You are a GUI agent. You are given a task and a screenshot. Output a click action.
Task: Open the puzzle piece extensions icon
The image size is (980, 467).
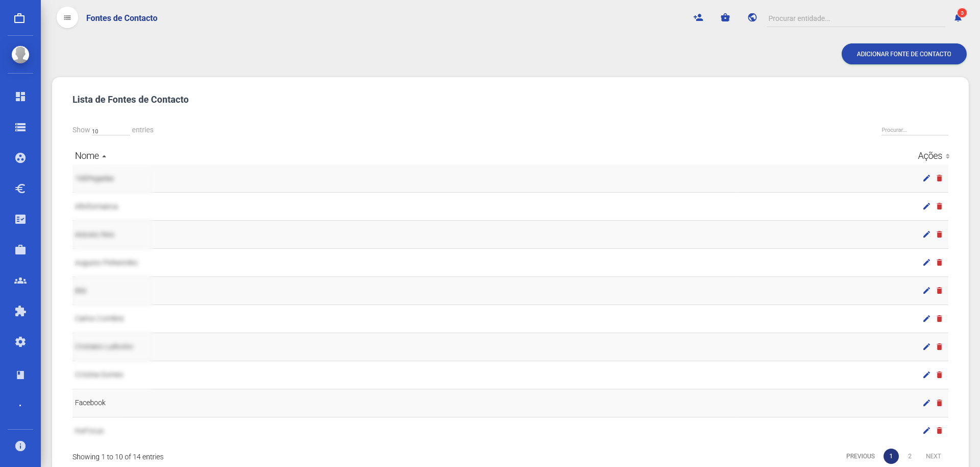[20, 311]
